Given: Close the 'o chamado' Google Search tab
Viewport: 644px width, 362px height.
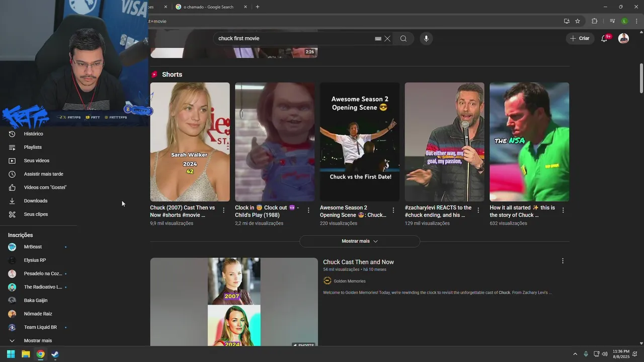Looking at the screenshot, I should 246,7.
